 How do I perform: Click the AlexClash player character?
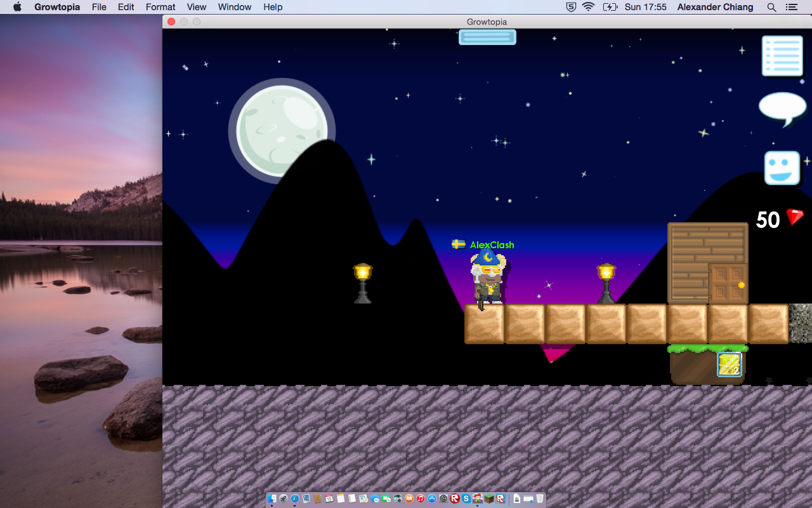[487, 279]
